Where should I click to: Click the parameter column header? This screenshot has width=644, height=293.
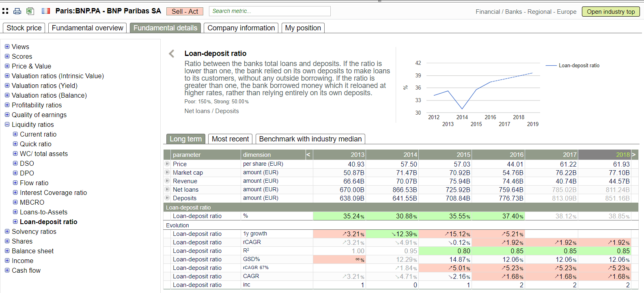coord(206,154)
